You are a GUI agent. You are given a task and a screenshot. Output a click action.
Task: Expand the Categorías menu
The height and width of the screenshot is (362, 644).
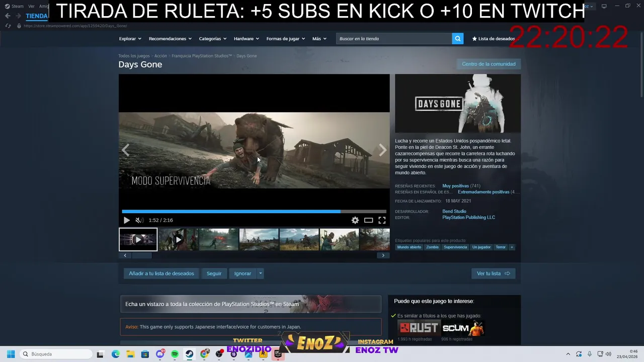click(212, 39)
